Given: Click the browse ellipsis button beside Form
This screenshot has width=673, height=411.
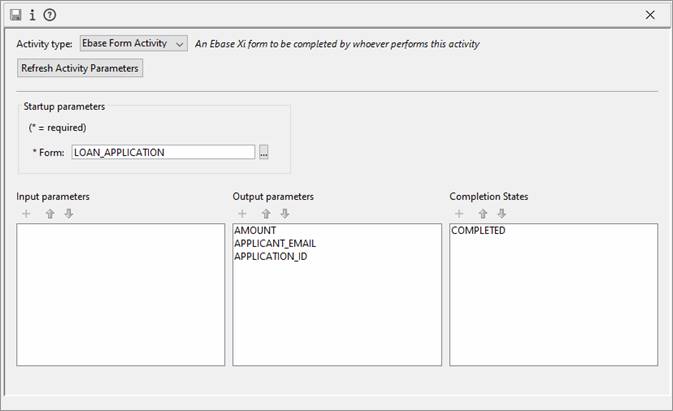Looking at the screenshot, I should (264, 152).
